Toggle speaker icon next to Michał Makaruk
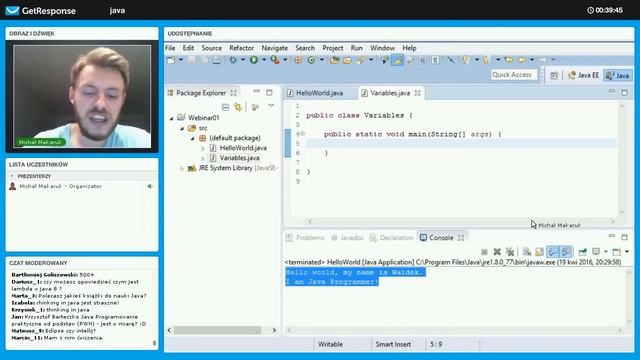Screen dimensions: 640x360 point(150,186)
